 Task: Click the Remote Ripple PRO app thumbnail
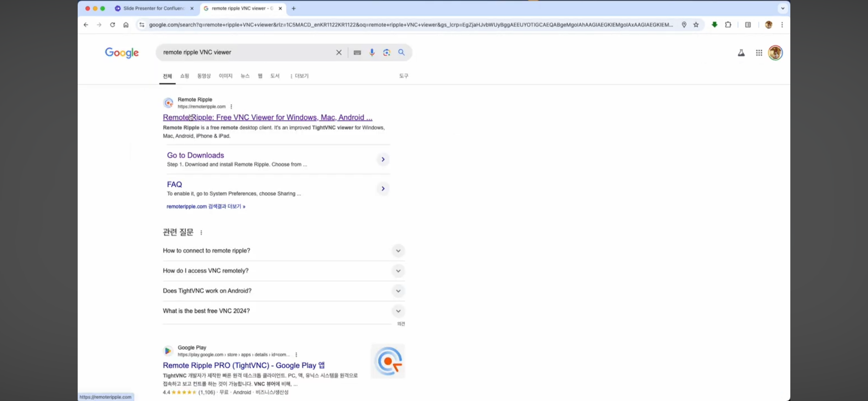pos(388,361)
